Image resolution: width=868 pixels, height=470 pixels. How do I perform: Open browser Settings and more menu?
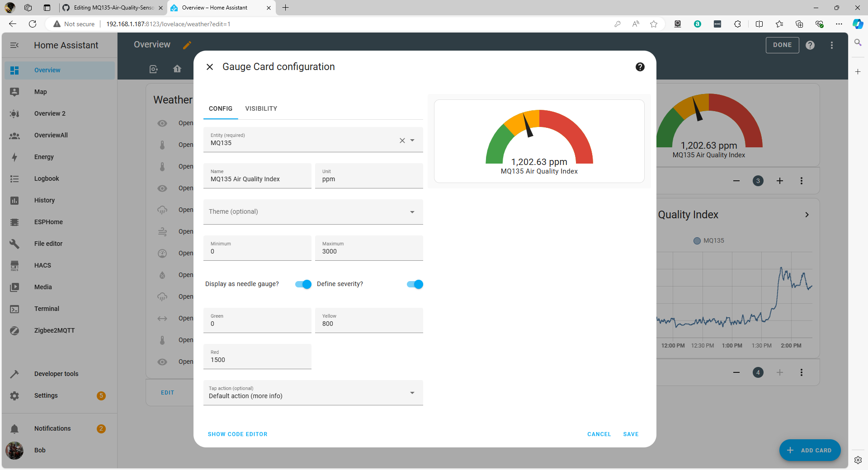pos(839,24)
